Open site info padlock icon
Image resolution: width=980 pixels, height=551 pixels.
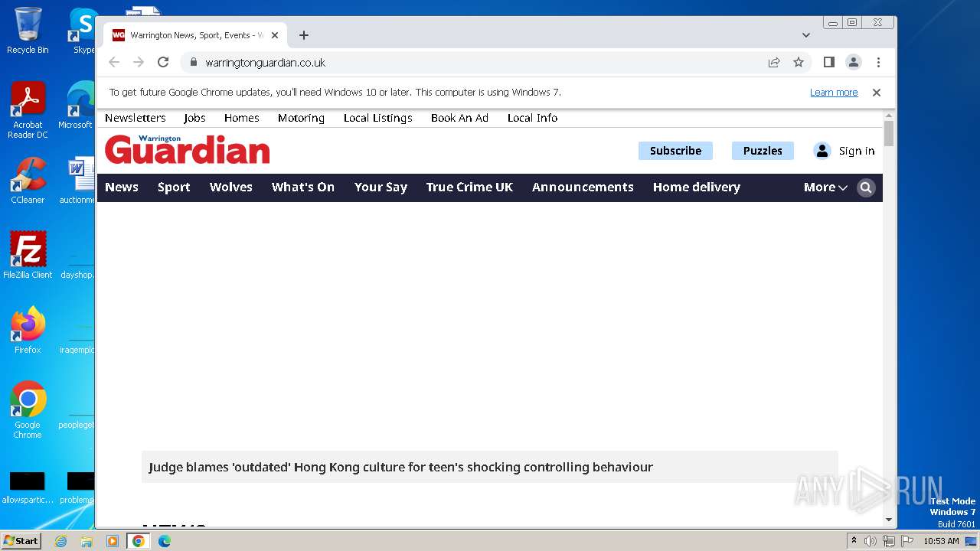point(193,63)
